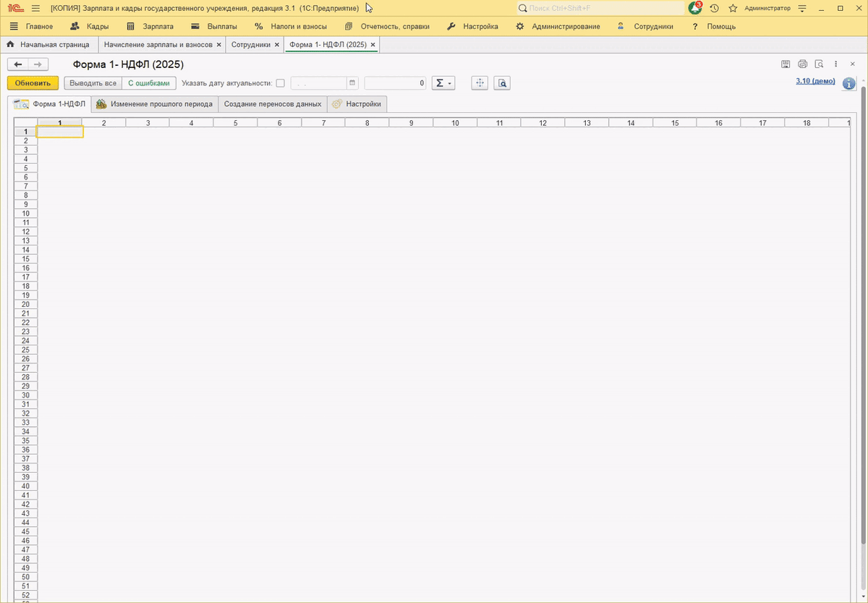Screen dimensions: 868x603
Task: Open the three-dot more actions menu
Action: pos(835,64)
